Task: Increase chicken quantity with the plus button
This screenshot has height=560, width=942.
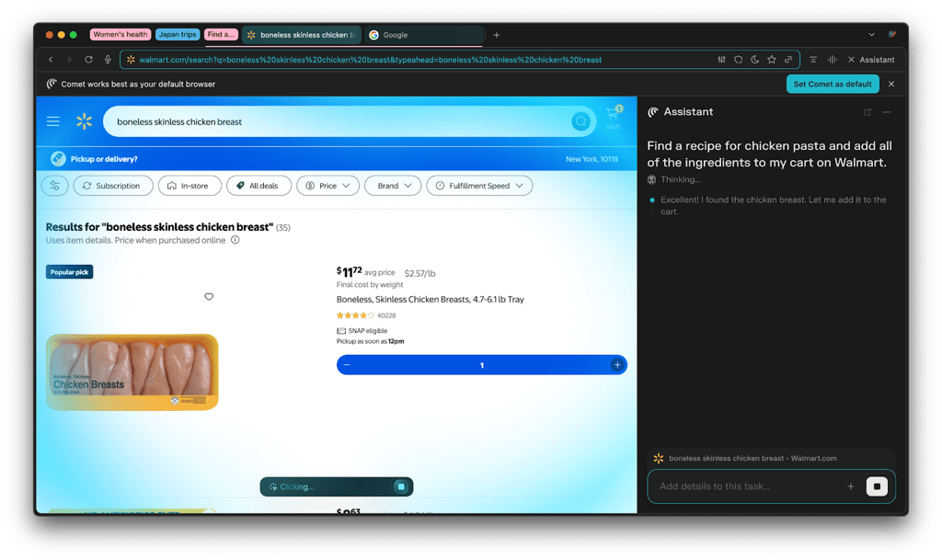Action: coord(617,365)
